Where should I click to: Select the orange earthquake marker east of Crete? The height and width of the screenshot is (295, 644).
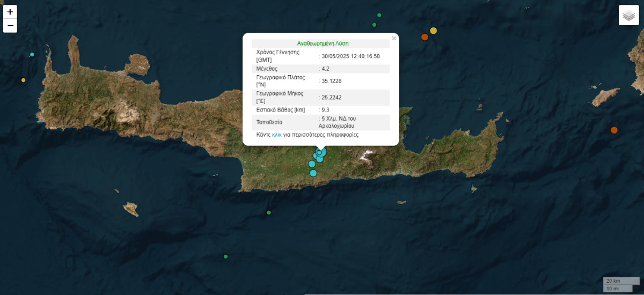pyautogui.click(x=614, y=130)
